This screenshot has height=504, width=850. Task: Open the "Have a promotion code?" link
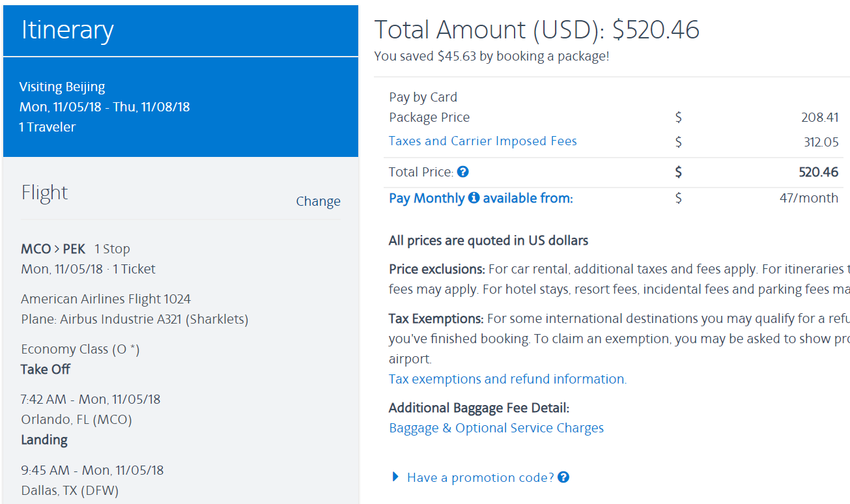[480, 477]
